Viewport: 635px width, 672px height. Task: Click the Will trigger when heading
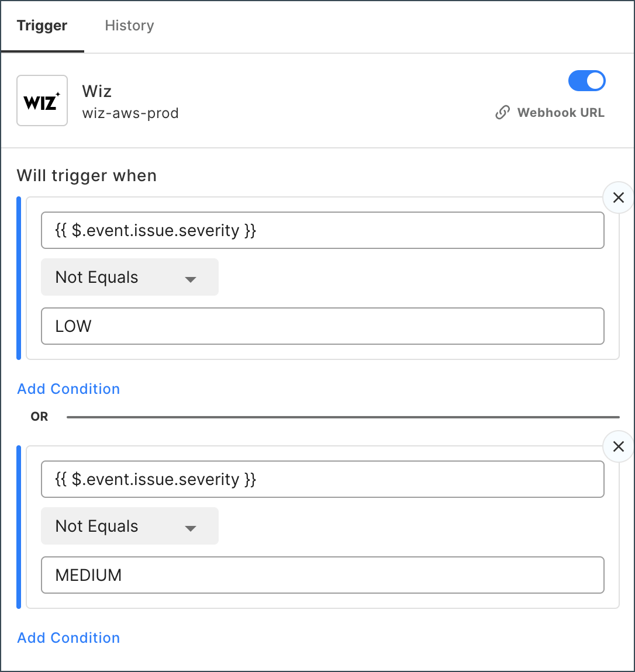87,176
